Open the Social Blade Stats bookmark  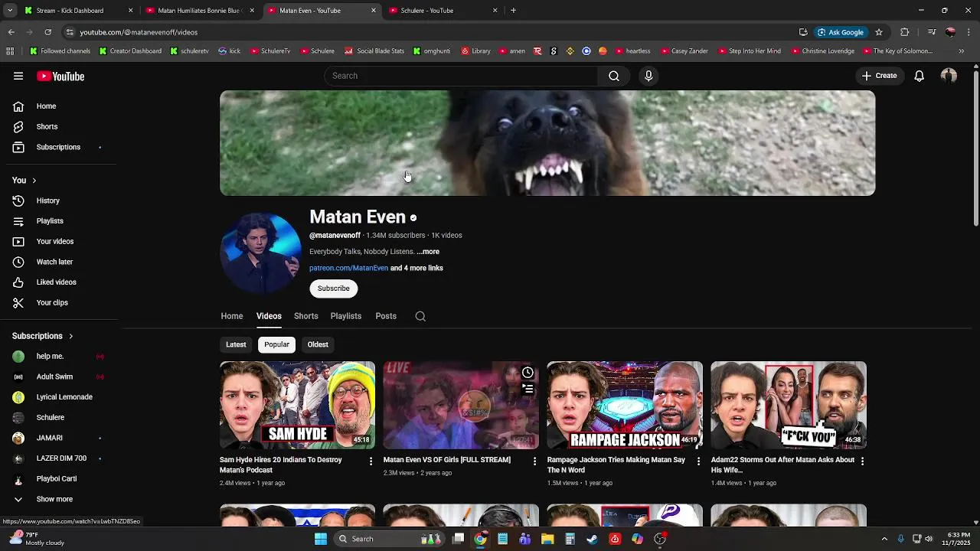click(374, 51)
